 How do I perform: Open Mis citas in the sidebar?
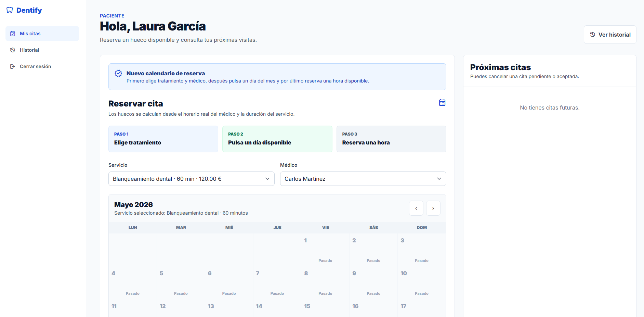[42, 34]
